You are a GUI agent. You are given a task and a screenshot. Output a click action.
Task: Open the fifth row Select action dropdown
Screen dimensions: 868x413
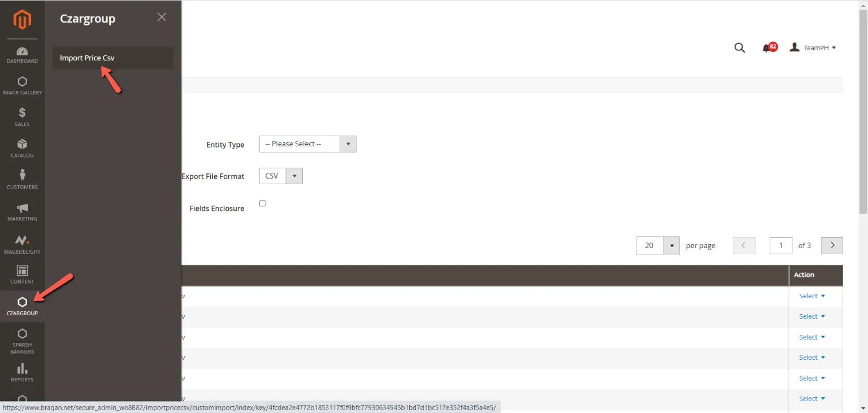pyautogui.click(x=812, y=379)
